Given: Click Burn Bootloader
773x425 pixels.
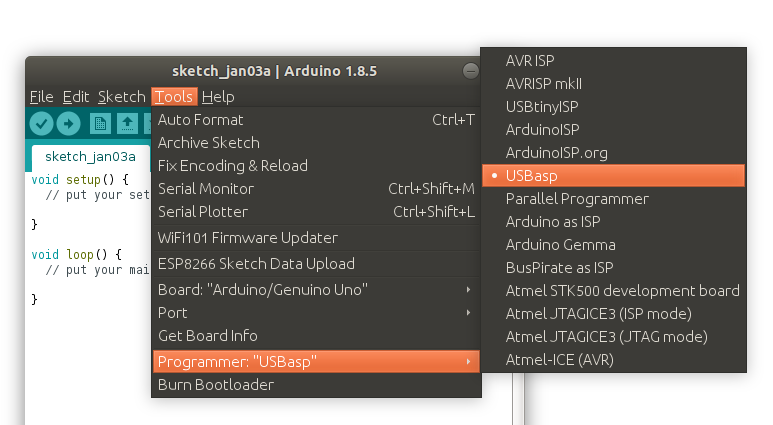Looking at the screenshot, I should click(x=316, y=385).
